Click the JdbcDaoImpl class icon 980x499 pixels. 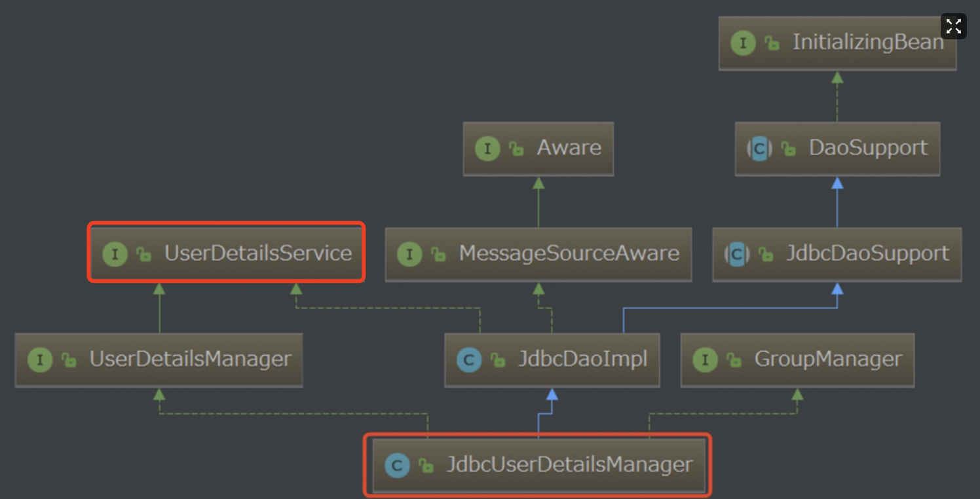[x=469, y=360]
